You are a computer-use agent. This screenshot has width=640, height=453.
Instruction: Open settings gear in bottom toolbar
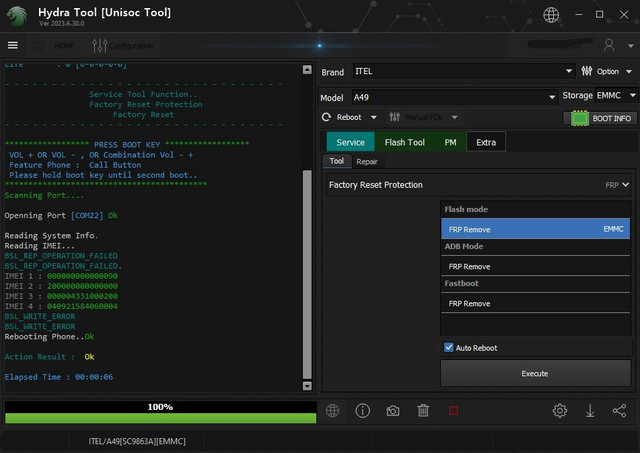coord(560,411)
